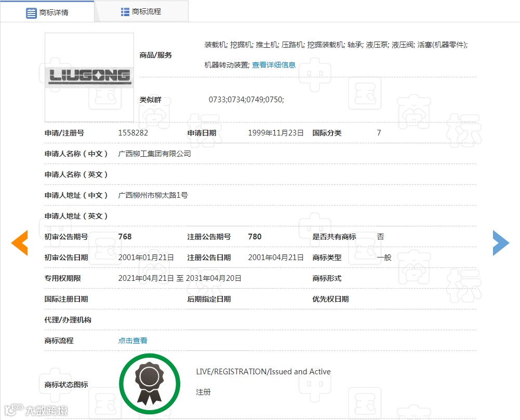Viewport: 520px width, 420px height.
Task: Click the 国际注册日期 label
Action: (x=66, y=299)
